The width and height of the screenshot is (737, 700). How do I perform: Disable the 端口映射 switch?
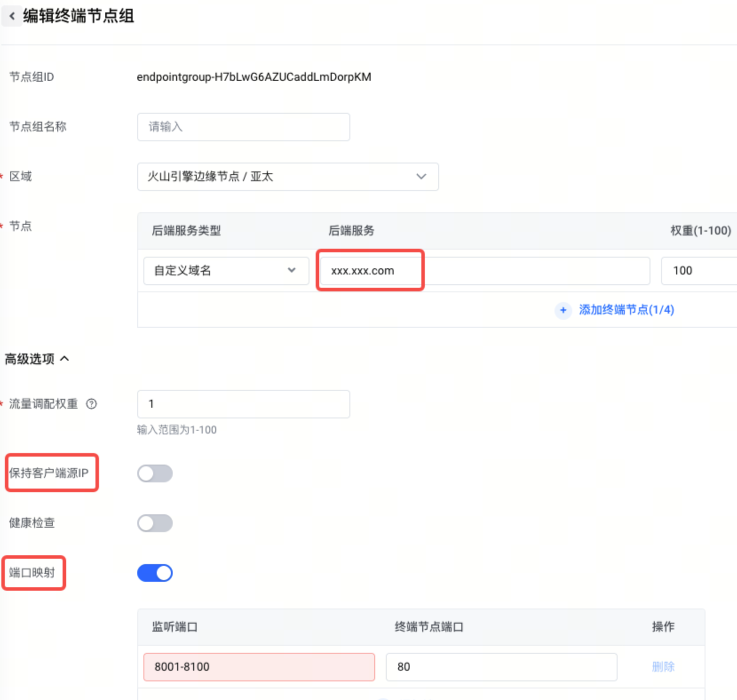coord(155,573)
